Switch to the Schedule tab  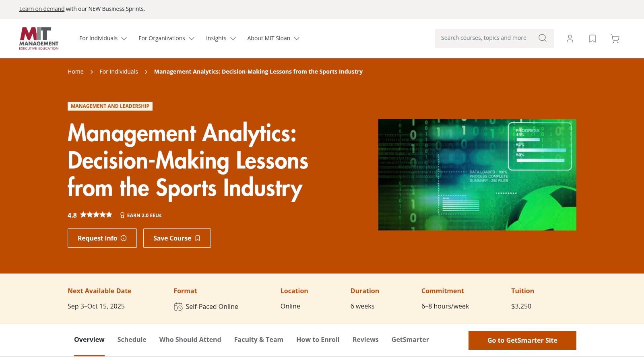[x=132, y=339]
